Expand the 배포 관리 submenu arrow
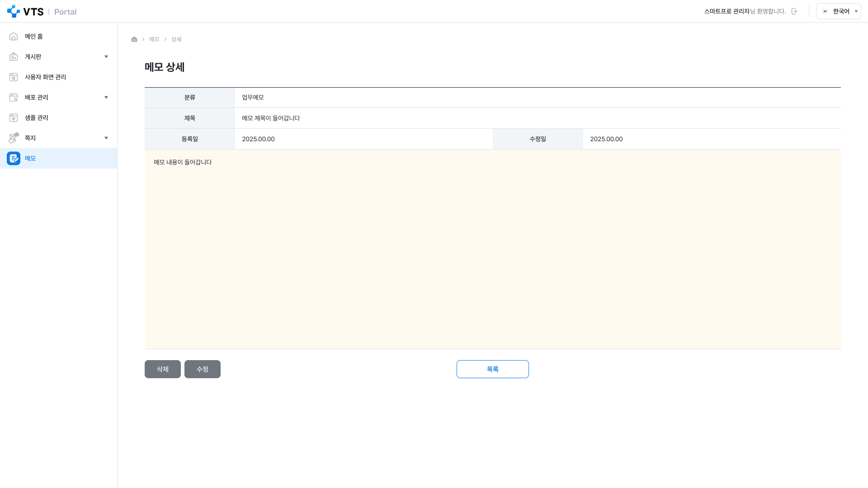This screenshot has width=868, height=488. pos(106,97)
